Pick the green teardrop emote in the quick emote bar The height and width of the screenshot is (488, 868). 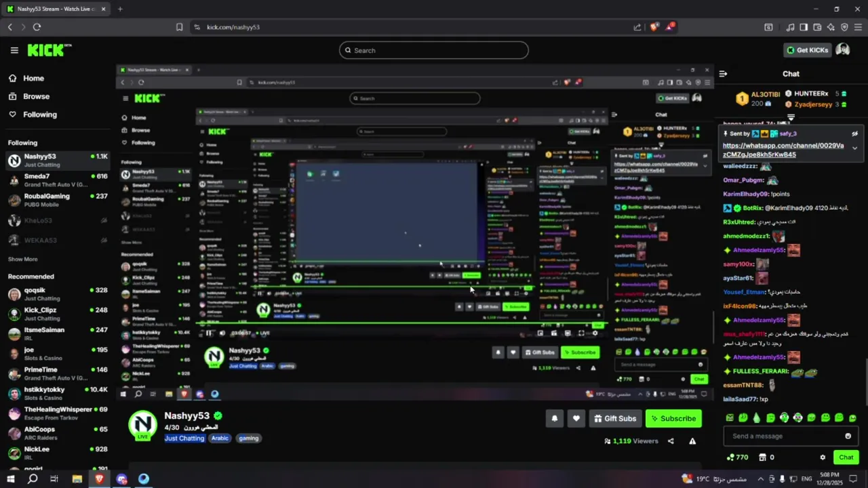pos(757,418)
